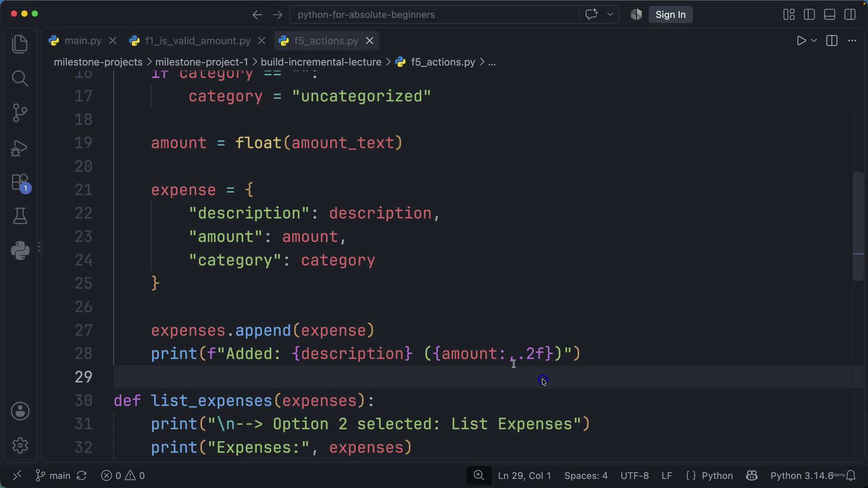Open the editor More Actions ellipsis
The width and height of the screenshot is (868, 488).
(852, 41)
